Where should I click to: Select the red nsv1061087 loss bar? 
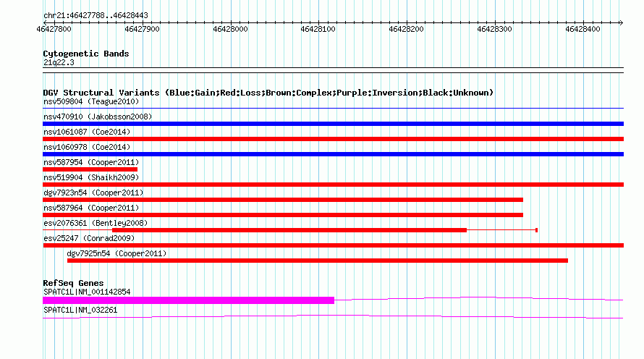click(x=333, y=139)
